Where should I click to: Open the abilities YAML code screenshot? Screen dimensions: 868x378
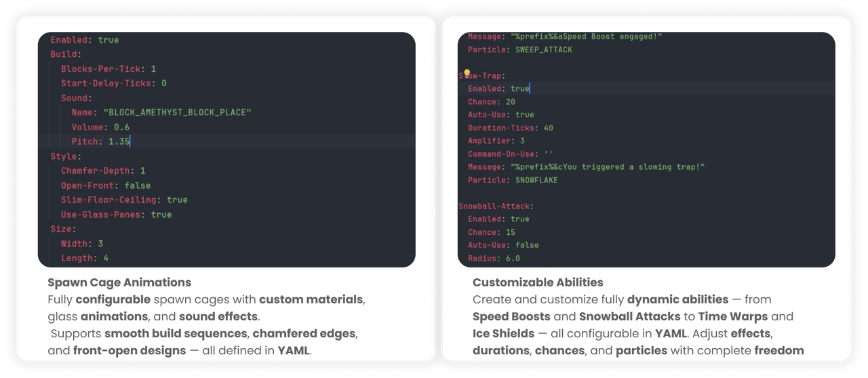pyautogui.click(x=646, y=149)
